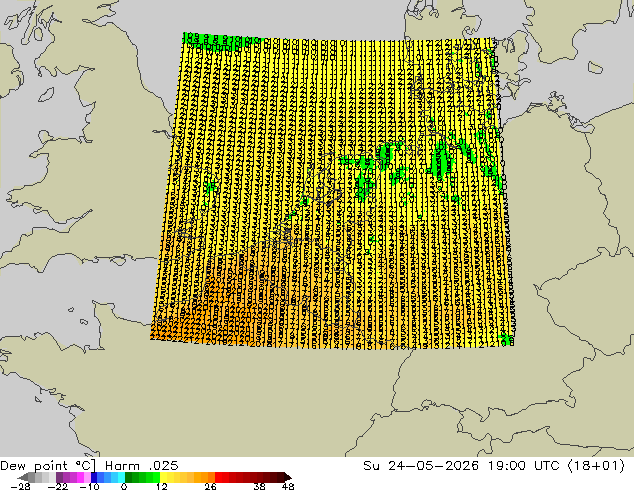This screenshot has width=634, height=490.
Task: Pick the yellow swatch in the legend
Action: pyautogui.click(x=163, y=477)
